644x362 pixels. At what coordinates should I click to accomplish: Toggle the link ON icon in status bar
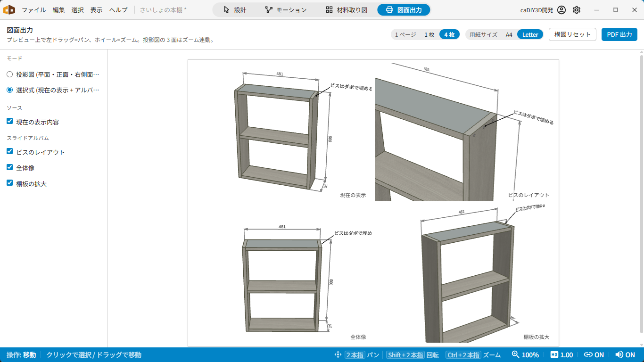coord(588,355)
